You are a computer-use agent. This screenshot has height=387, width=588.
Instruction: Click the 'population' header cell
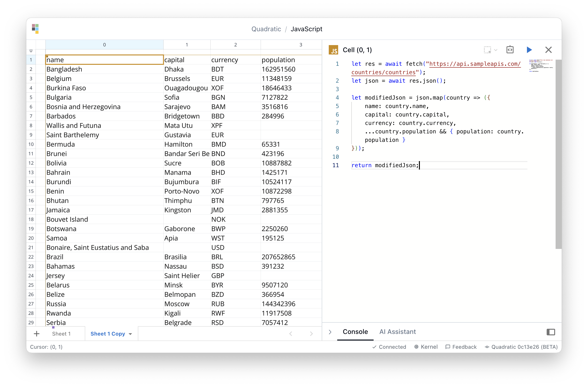tap(291, 60)
